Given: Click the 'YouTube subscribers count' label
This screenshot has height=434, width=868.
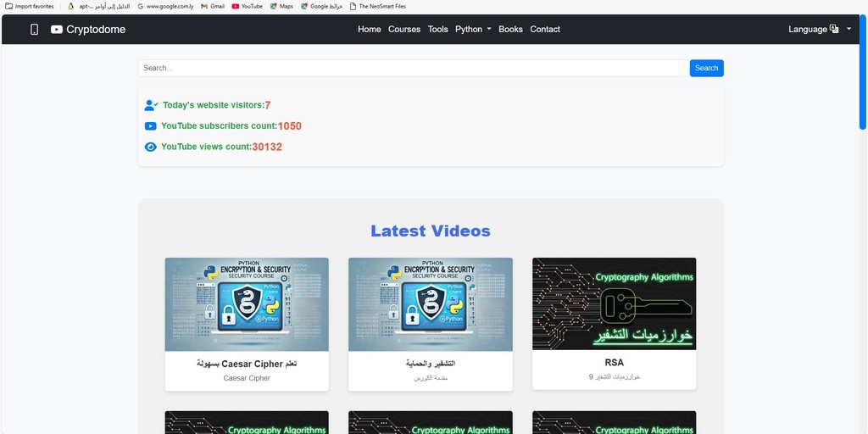Looking at the screenshot, I should point(220,126).
